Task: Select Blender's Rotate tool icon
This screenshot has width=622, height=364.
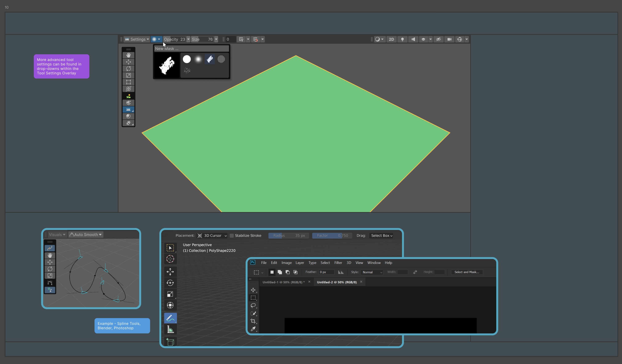Action: pyautogui.click(x=170, y=283)
